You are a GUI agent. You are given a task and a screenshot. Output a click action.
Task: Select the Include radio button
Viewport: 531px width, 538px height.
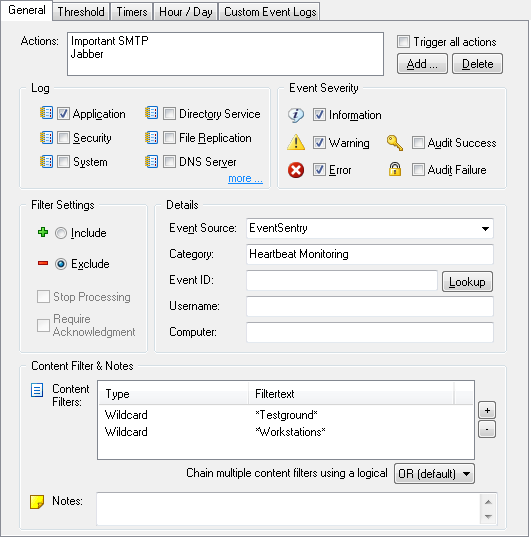point(61,233)
